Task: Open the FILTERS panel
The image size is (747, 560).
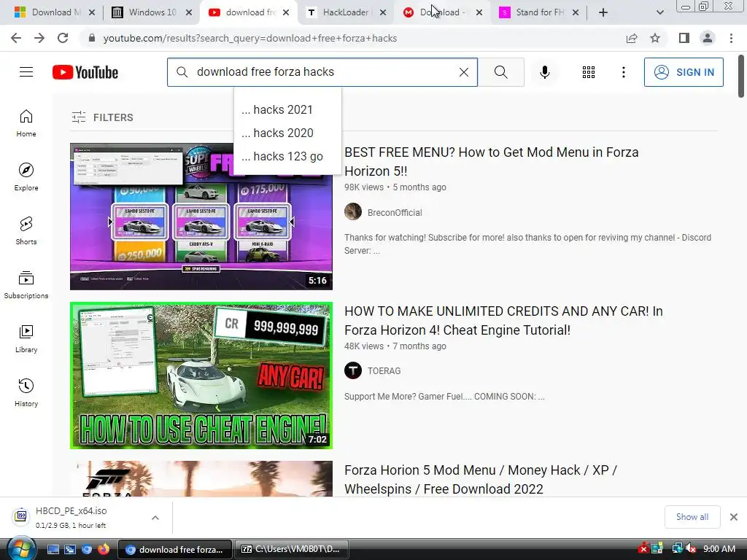Action: click(x=102, y=117)
